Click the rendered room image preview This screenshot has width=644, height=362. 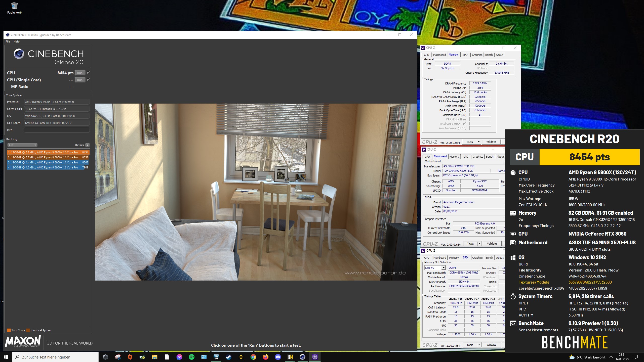256,192
